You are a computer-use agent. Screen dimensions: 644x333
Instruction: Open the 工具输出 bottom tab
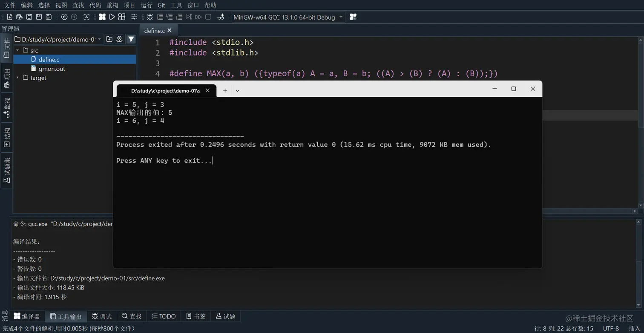click(66, 316)
